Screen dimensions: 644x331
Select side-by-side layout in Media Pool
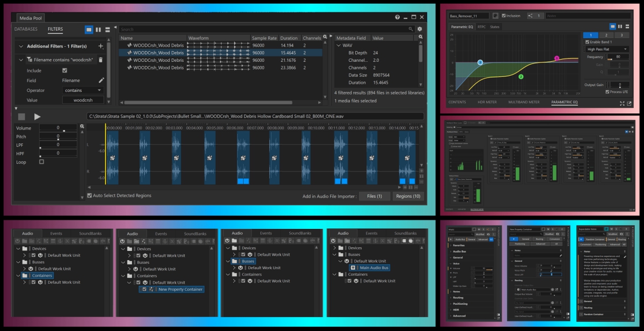[98, 29]
